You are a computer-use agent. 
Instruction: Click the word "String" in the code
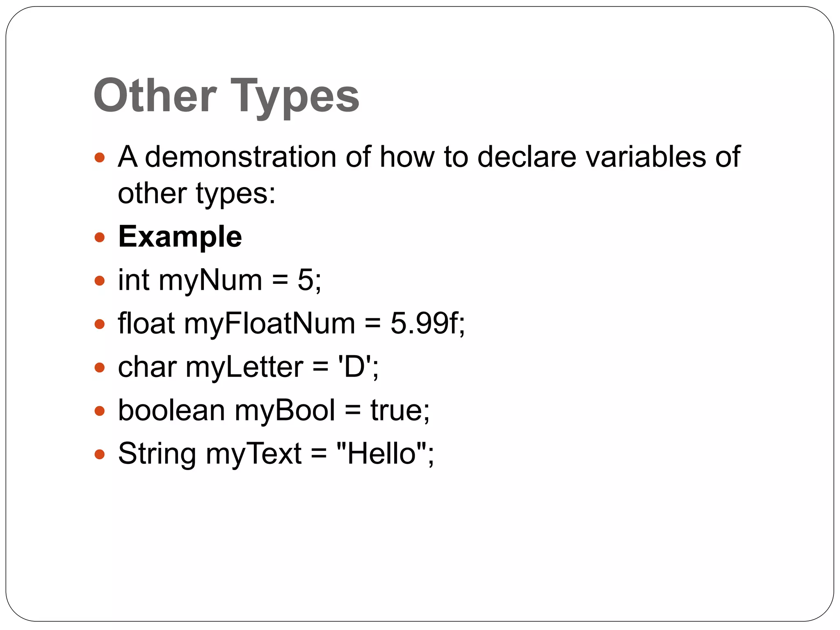point(157,454)
